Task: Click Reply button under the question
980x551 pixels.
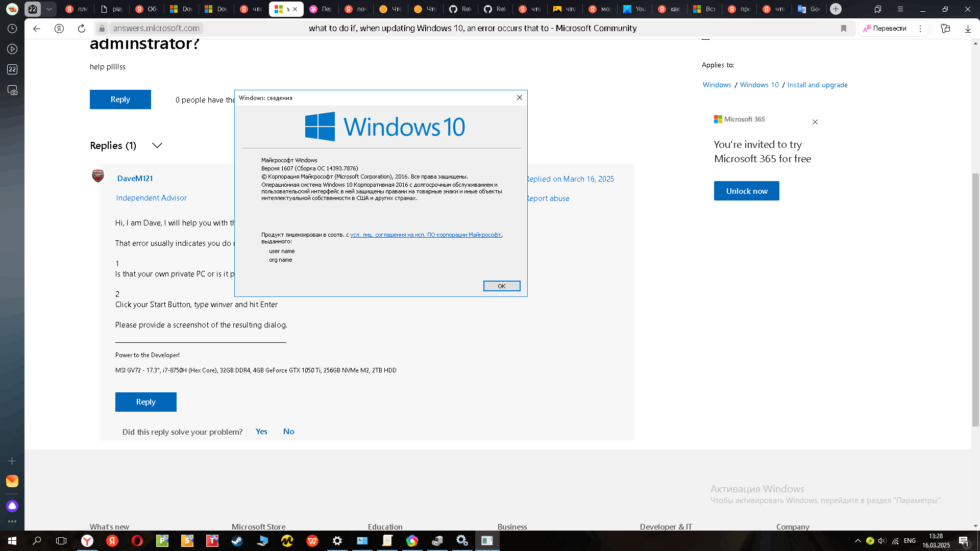Action: 120,99
